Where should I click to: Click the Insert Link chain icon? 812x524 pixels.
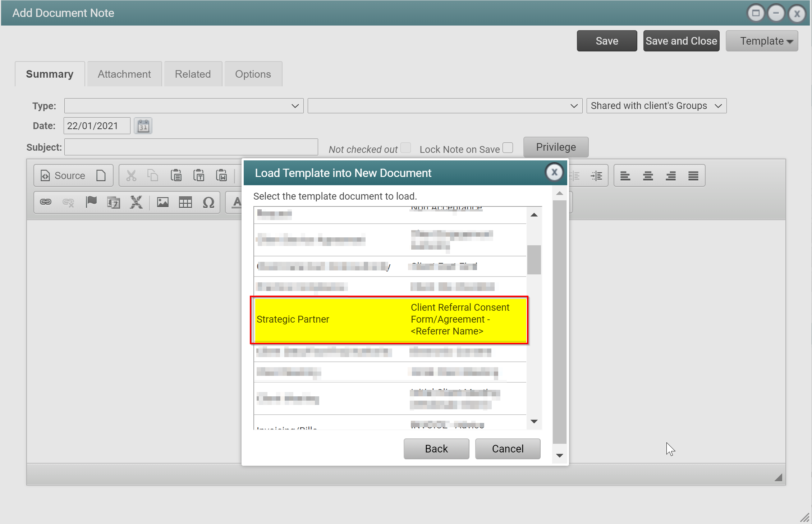coord(45,202)
